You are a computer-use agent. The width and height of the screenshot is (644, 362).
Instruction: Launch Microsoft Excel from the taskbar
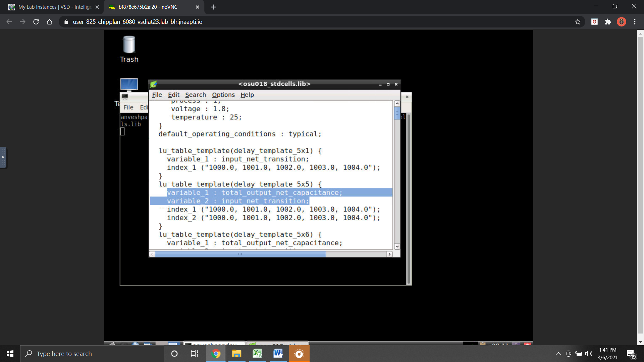pos(257,354)
